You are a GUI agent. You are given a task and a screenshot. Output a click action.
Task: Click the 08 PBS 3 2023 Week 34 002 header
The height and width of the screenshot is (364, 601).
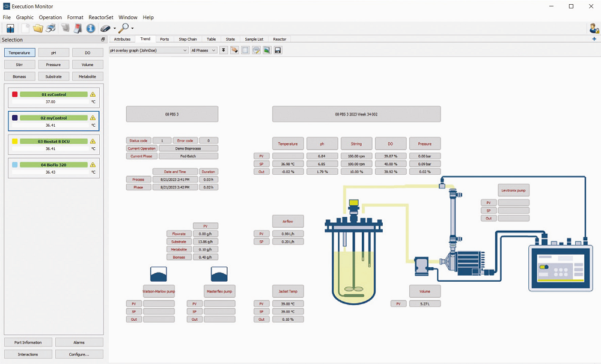[x=356, y=114]
